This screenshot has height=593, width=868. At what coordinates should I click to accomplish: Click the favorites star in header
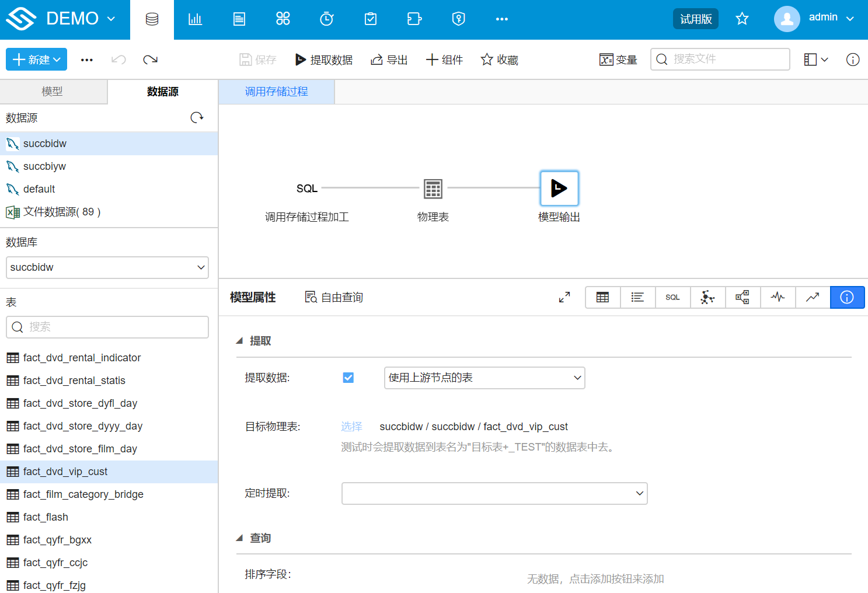(x=742, y=19)
